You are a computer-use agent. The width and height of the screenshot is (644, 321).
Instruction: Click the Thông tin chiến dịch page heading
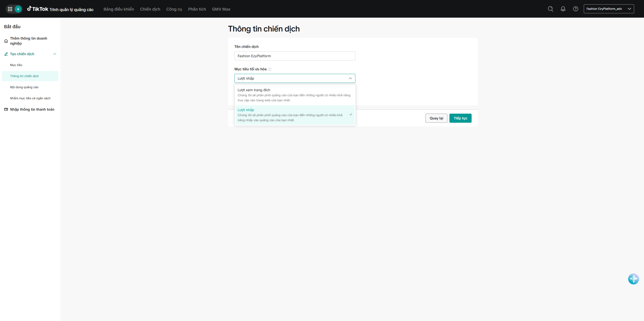pos(264,29)
